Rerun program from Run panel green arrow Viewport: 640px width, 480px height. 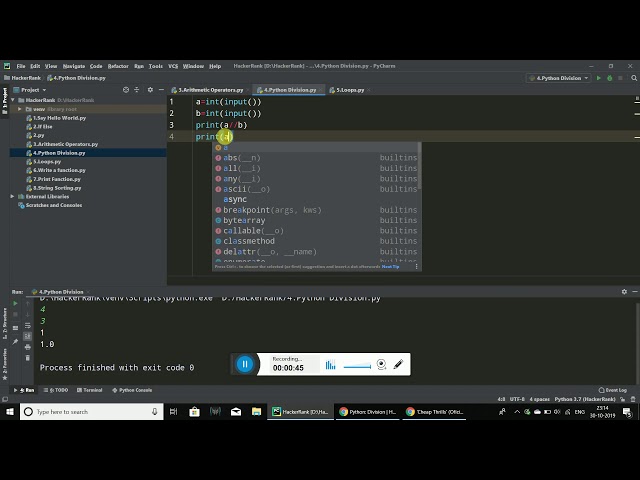pos(15,303)
